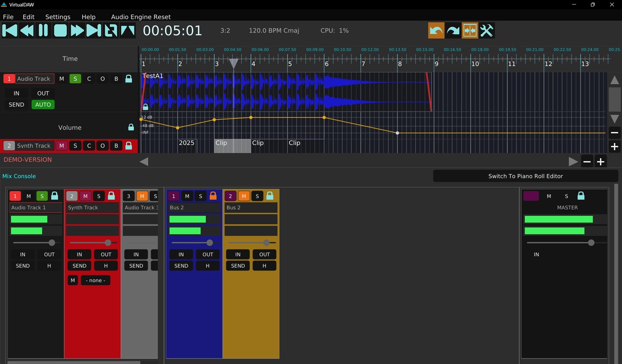The height and width of the screenshot is (364, 622).
Task: Click the MASTER channel volume fader knob
Action: tap(591, 243)
